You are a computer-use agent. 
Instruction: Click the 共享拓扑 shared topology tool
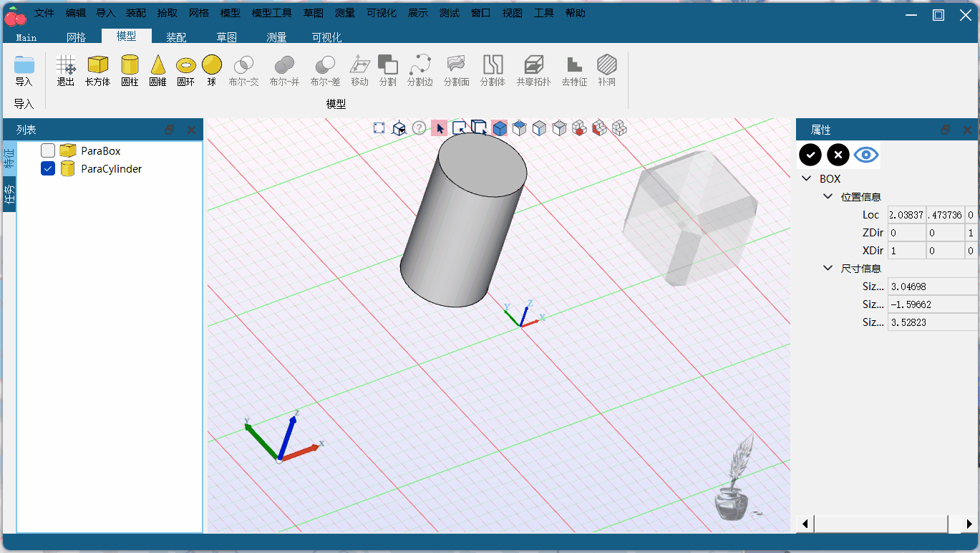[x=534, y=64]
